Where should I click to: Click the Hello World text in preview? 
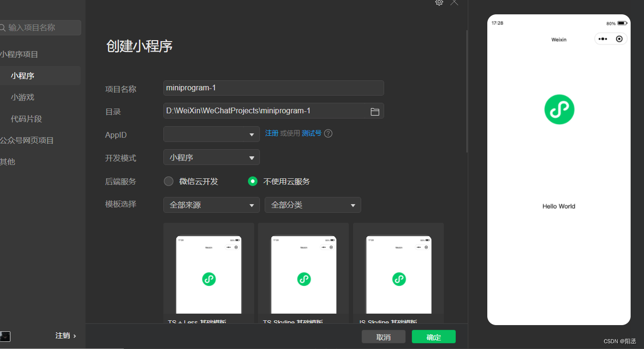(x=559, y=207)
